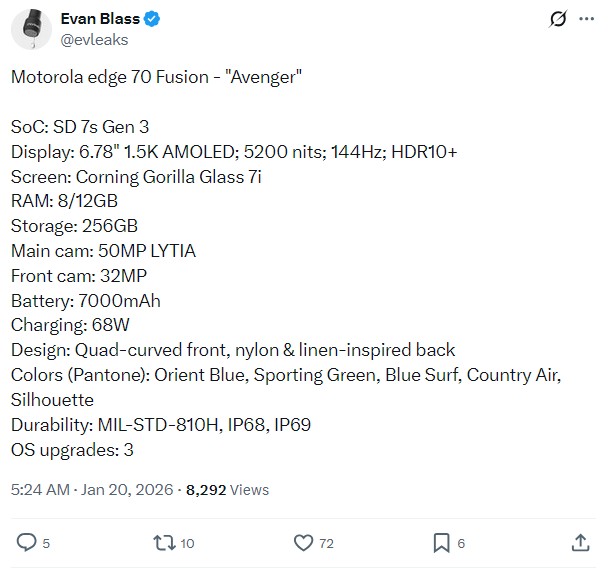Click the Grok icon in the top-right corner
Image resolution: width=610 pixels, height=568 pixels.
point(560,20)
